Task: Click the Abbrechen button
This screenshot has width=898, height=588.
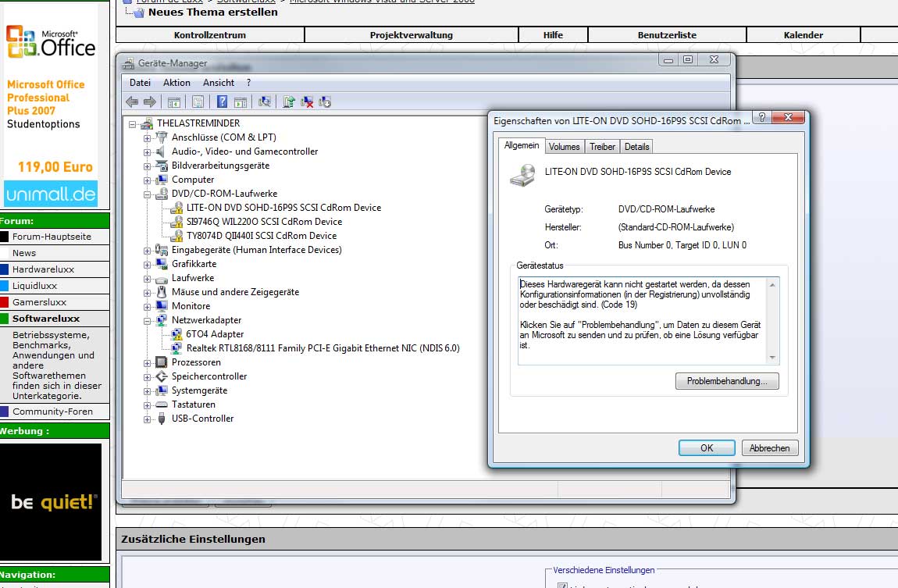Action: click(769, 447)
